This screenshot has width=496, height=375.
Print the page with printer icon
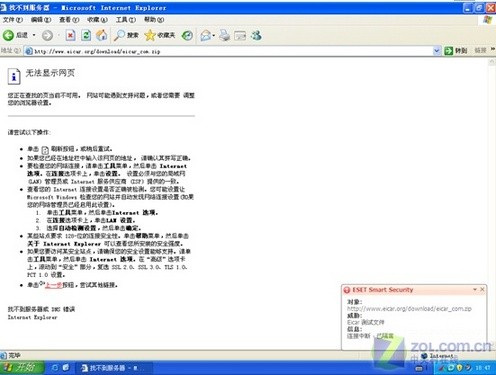tap(225, 35)
